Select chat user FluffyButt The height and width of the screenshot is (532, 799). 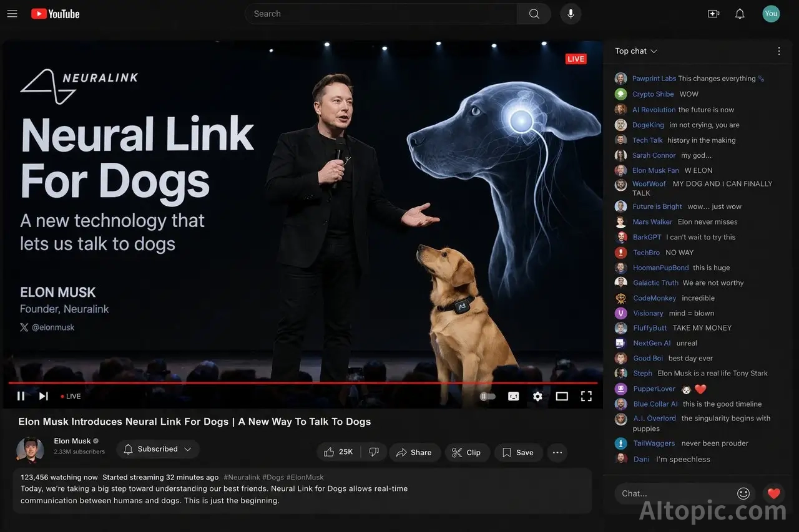coord(650,328)
